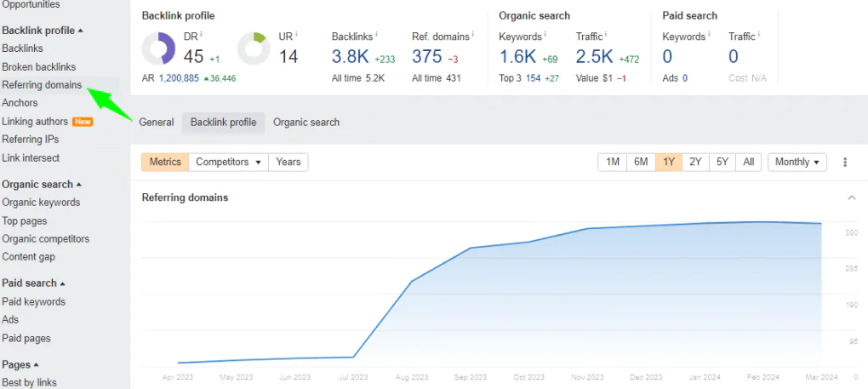Click the Mar 2024 point on chart
868x389 pixels.
[820, 224]
